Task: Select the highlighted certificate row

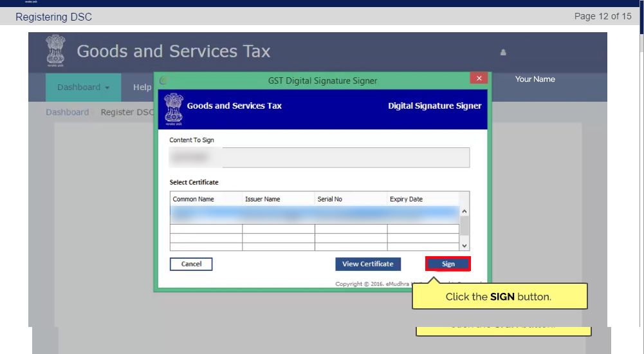Action: 315,215
